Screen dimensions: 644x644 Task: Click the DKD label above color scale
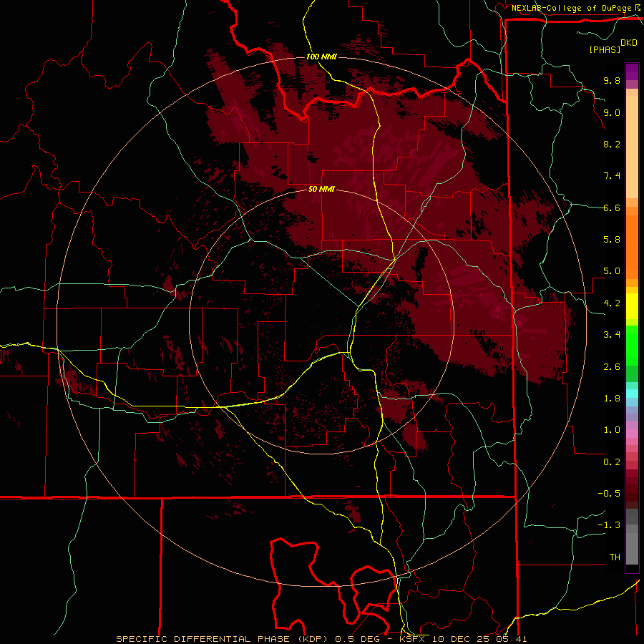click(x=629, y=43)
